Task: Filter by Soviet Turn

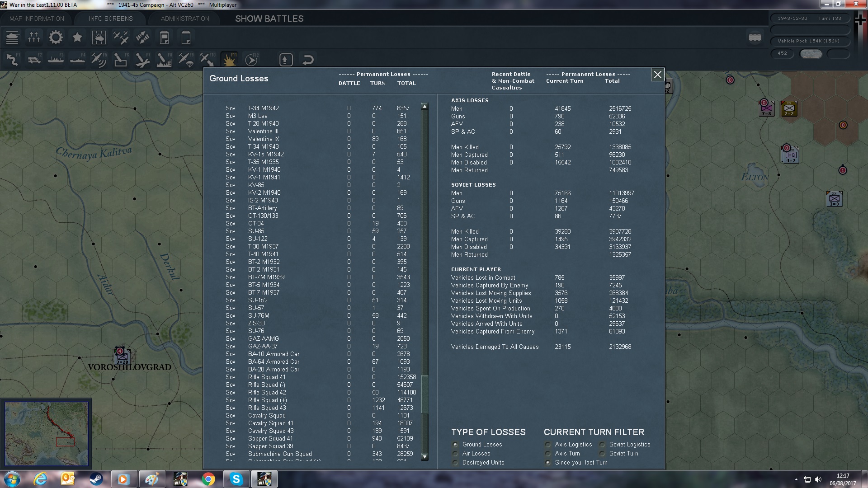Action: coord(602,453)
